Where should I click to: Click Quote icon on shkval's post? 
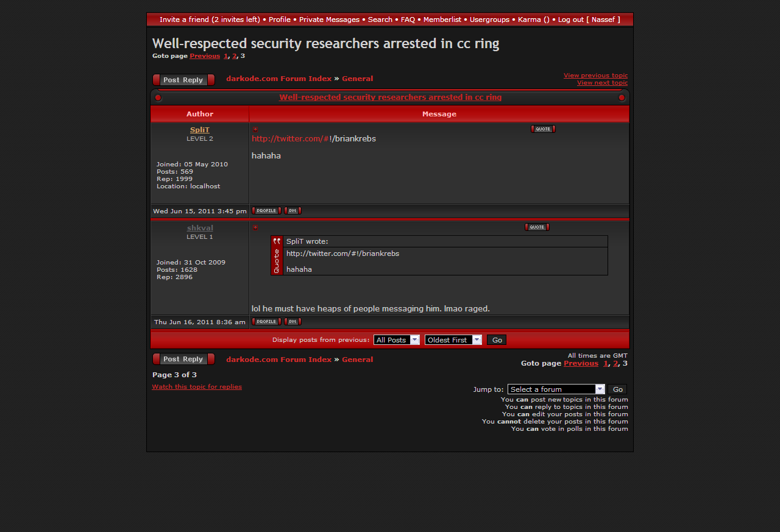coord(537,227)
